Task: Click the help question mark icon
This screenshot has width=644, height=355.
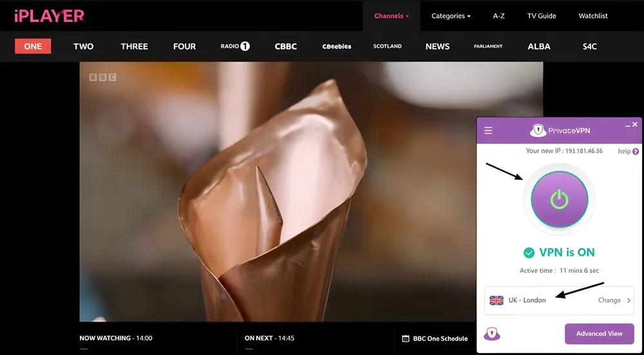Action: click(636, 152)
